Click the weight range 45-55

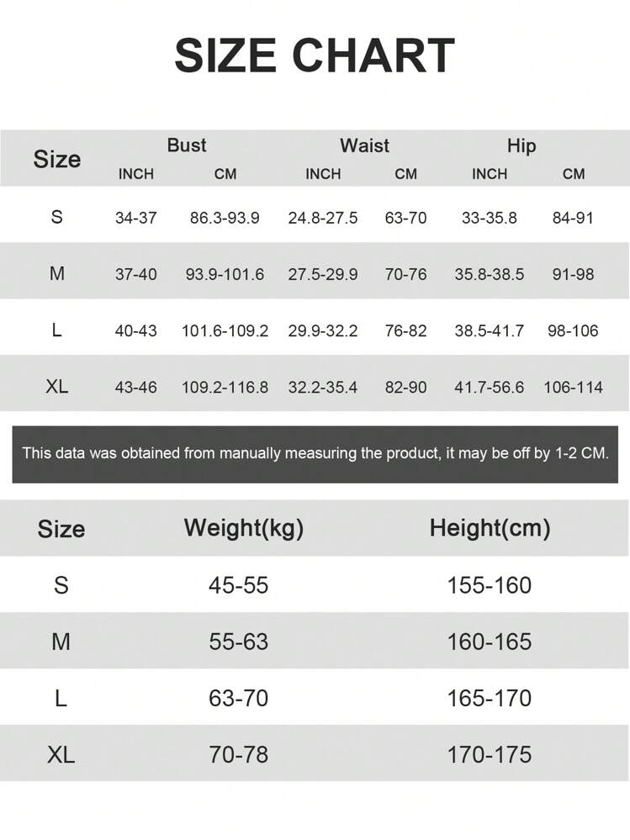(x=239, y=585)
